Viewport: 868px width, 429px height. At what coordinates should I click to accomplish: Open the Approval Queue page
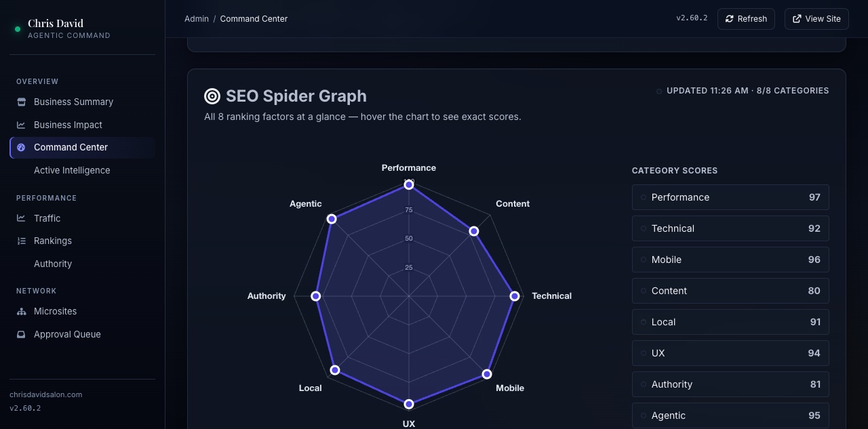pyautogui.click(x=82, y=334)
